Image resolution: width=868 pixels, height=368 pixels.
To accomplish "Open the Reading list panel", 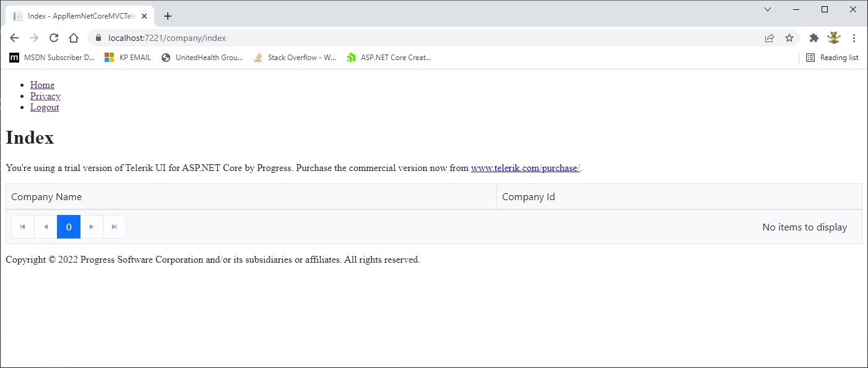I will pos(832,58).
